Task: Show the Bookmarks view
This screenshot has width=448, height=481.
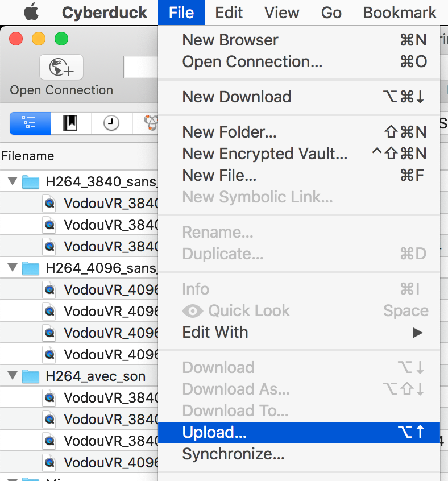Action: (71, 122)
